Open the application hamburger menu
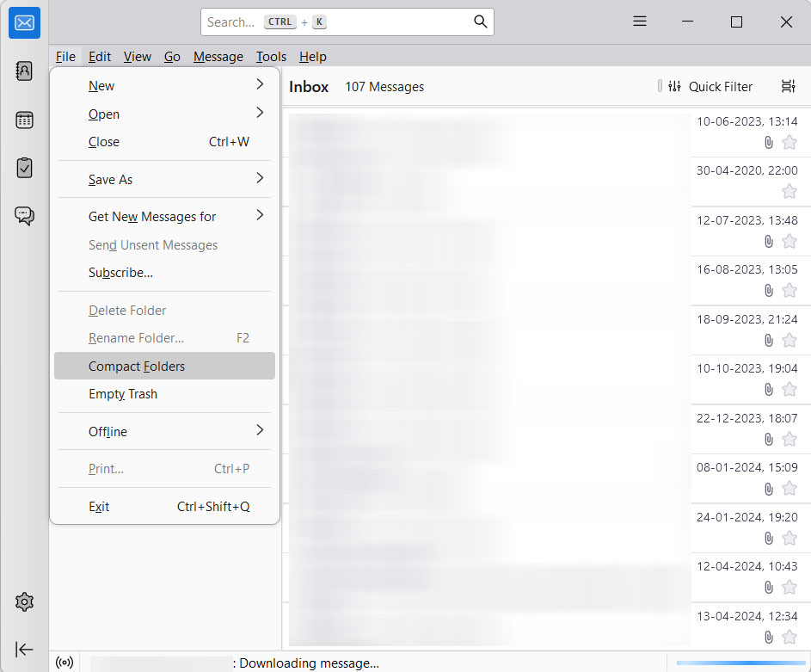This screenshot has width=811, height=672. click(x=640, y=22)
